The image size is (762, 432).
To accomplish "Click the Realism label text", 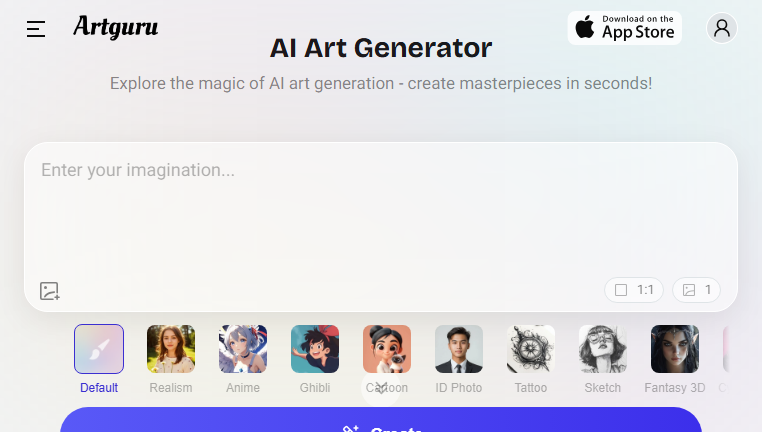I will coord(171,388).
